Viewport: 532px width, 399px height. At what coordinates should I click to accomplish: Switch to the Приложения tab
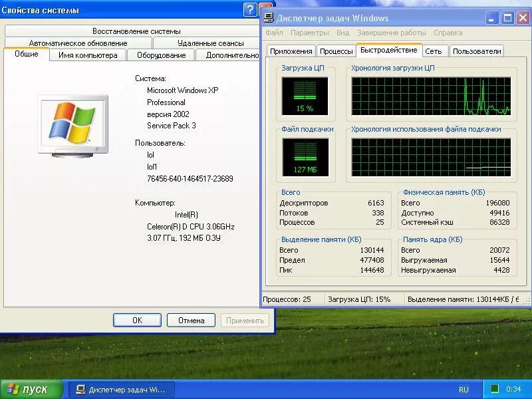[x=291, y=51]
